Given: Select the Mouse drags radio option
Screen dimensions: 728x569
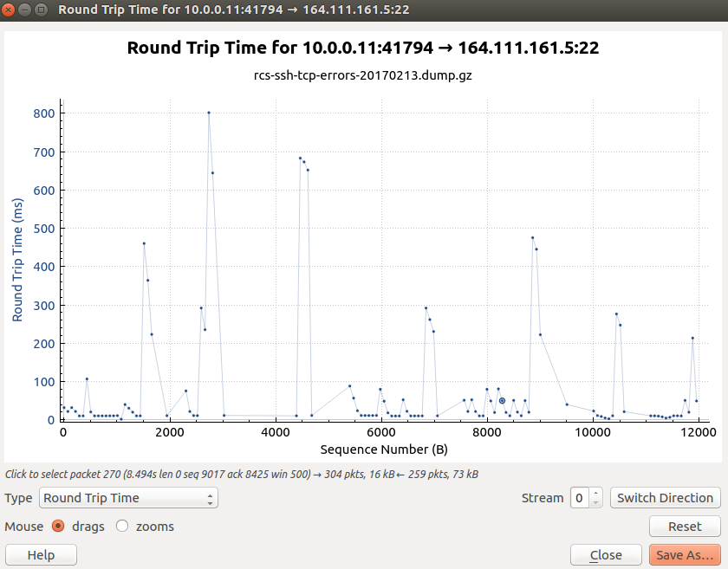Looking at the screenshot, I should point(58,526).
